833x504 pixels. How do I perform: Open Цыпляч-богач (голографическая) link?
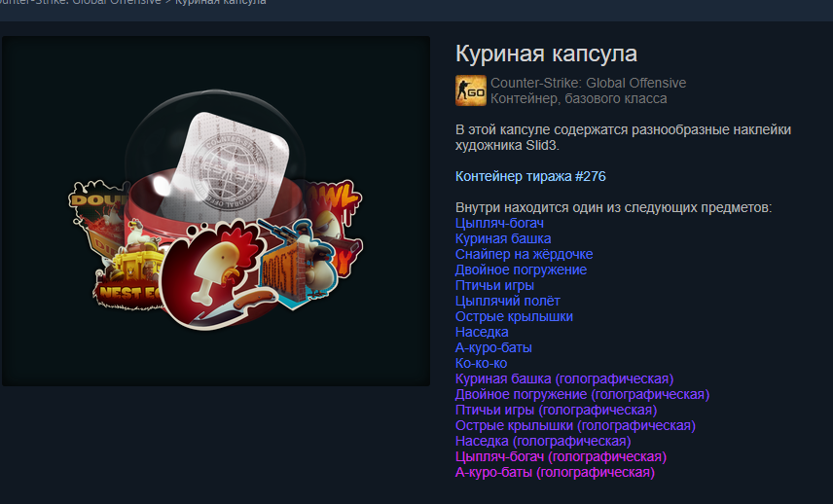[561, 456]
